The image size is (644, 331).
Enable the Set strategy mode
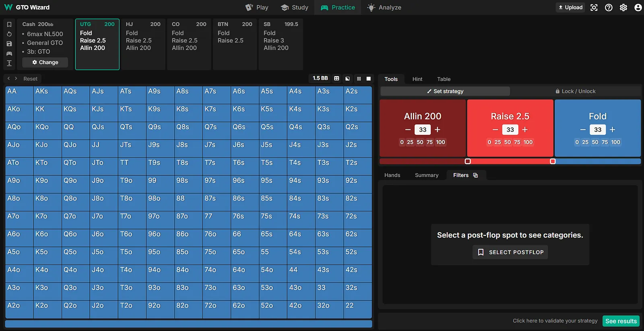(x=445, y=91)
